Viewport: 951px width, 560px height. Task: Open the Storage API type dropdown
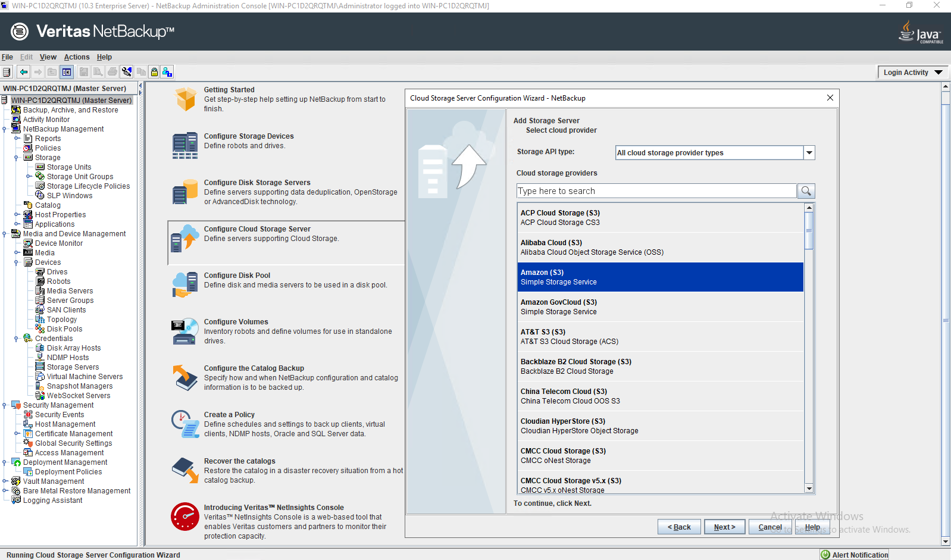tap(809, 153)
